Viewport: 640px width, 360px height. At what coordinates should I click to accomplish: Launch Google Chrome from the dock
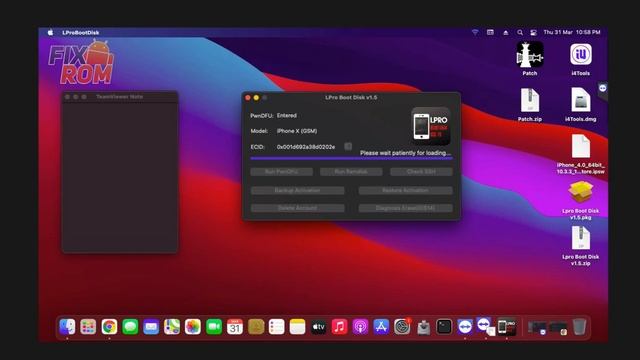pyautogui.click(x=109, y=327)
